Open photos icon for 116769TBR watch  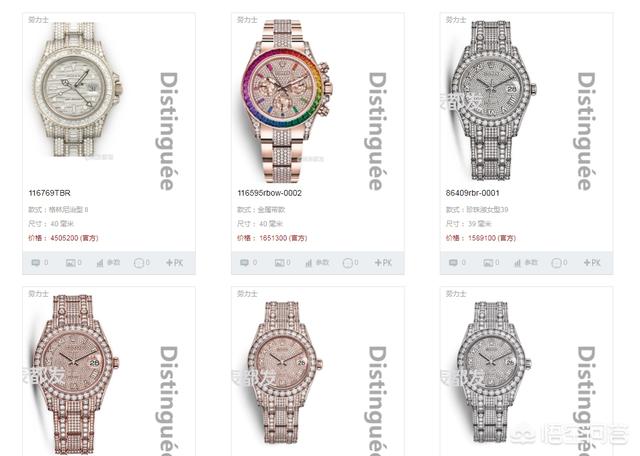[x=71, y=263]
